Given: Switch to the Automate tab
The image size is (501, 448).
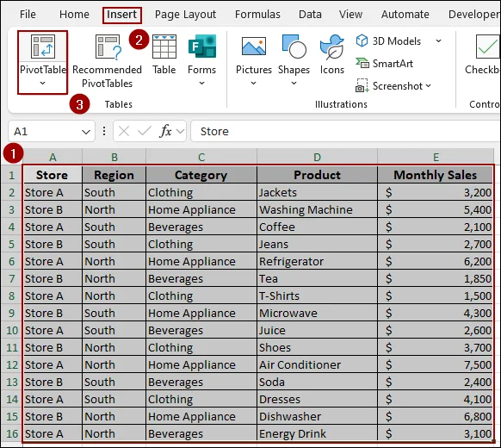Looking at the screenshot, I should click(x=405, y=15).
